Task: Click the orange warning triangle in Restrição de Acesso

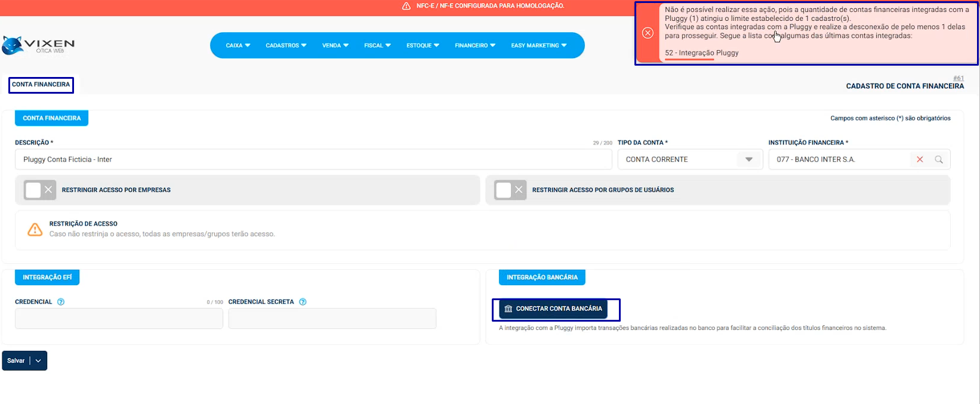Action: 35,229
